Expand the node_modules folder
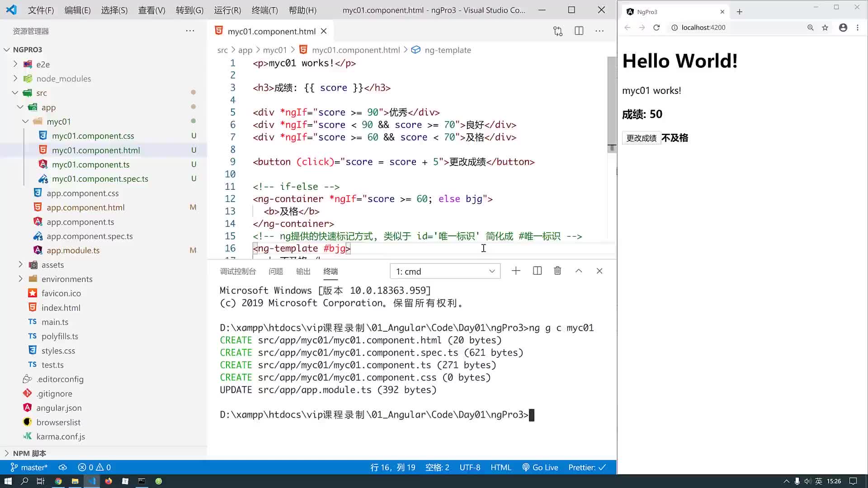This screenshot has width=868, height=488. [x=15, y=78]
